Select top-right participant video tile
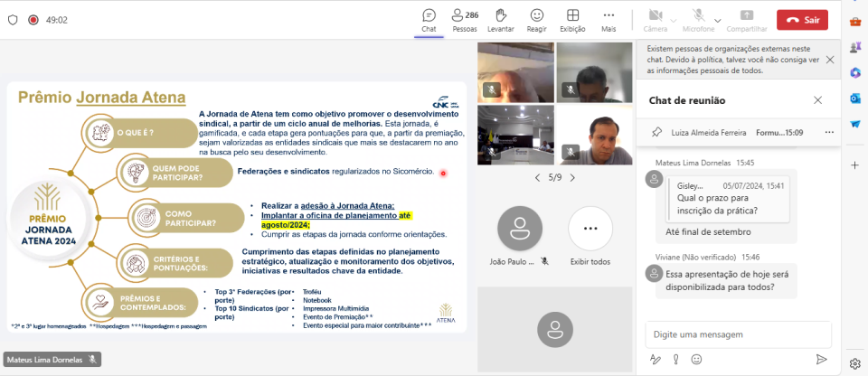The image size is (868, 376). pos(594,72)
